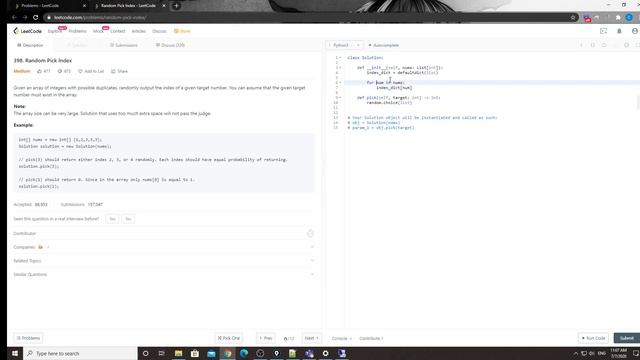This screenshot has height=360, width=640.
Task: Like the problem with thumbs up
Action: coord(43,71)
